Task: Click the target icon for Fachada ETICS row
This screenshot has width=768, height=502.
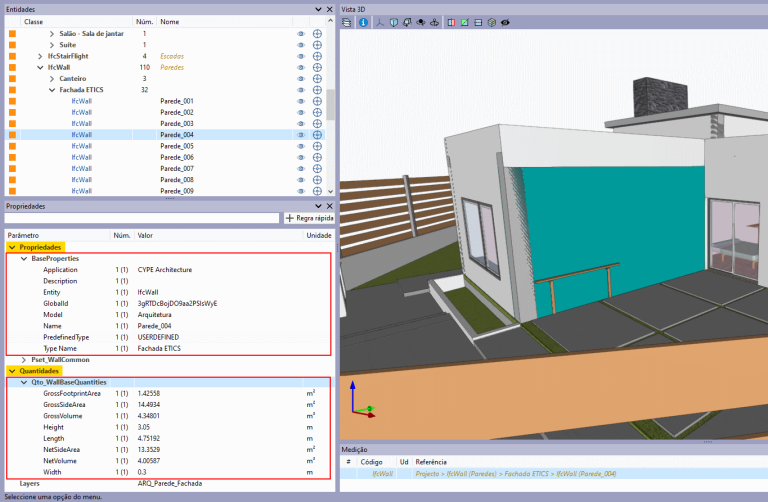Action: point(317,90)
